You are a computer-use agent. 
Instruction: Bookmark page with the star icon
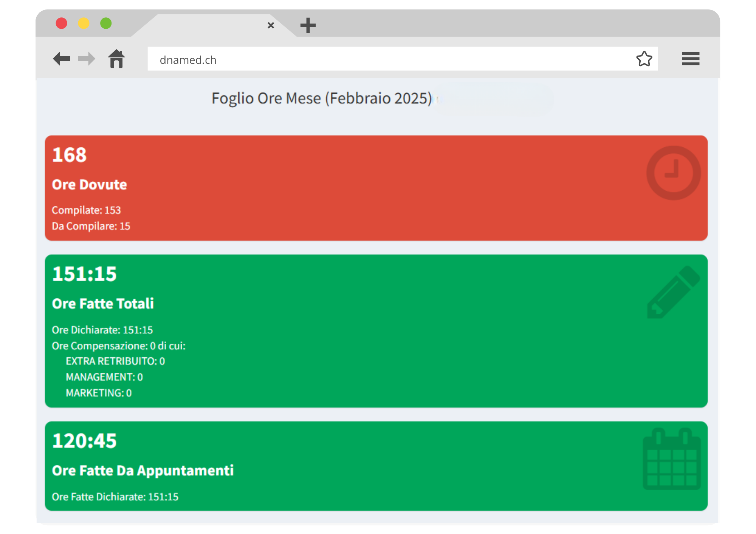pos(644,59)
